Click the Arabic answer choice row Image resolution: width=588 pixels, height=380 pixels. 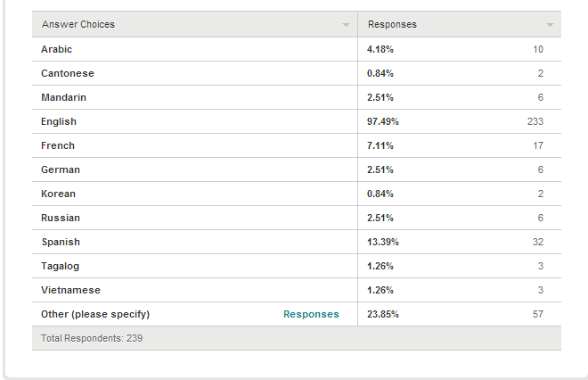tap(297, 49)
